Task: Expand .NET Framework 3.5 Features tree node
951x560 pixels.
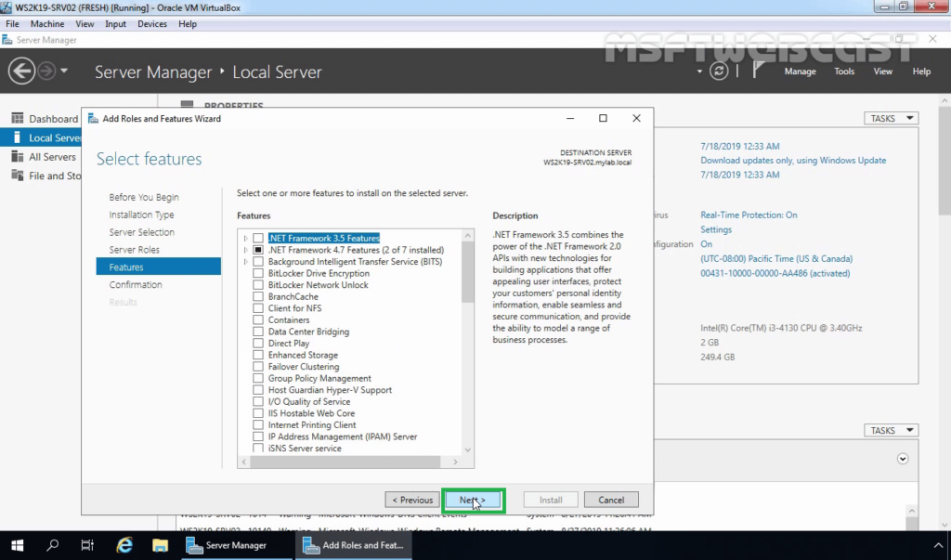Action: coord(245,238)
